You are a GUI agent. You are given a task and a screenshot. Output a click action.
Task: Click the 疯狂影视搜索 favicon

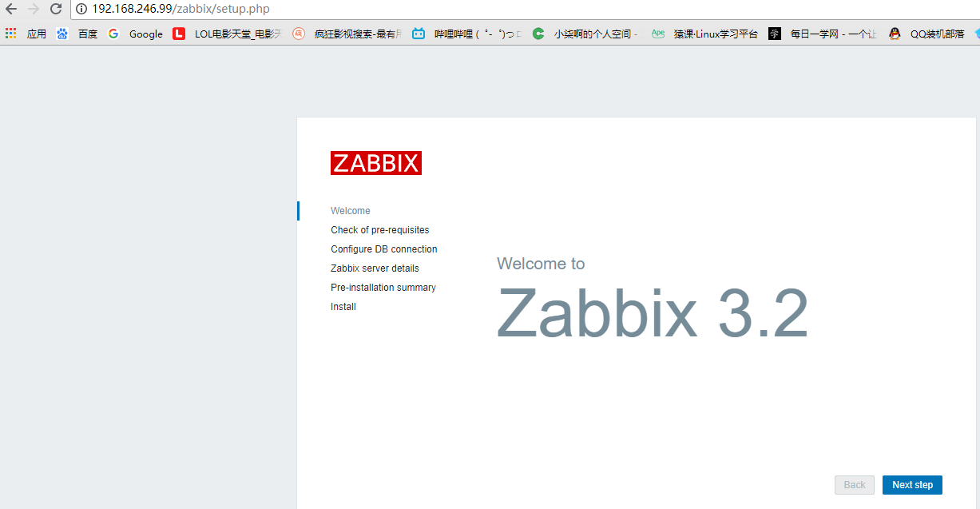click(x=299, y=34)
